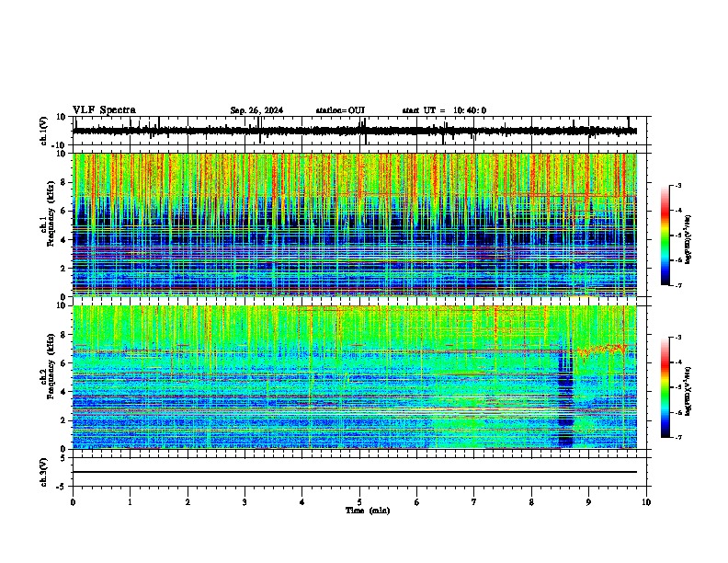Click the ch.2 VLF spectrogram panel

[355, 377]
